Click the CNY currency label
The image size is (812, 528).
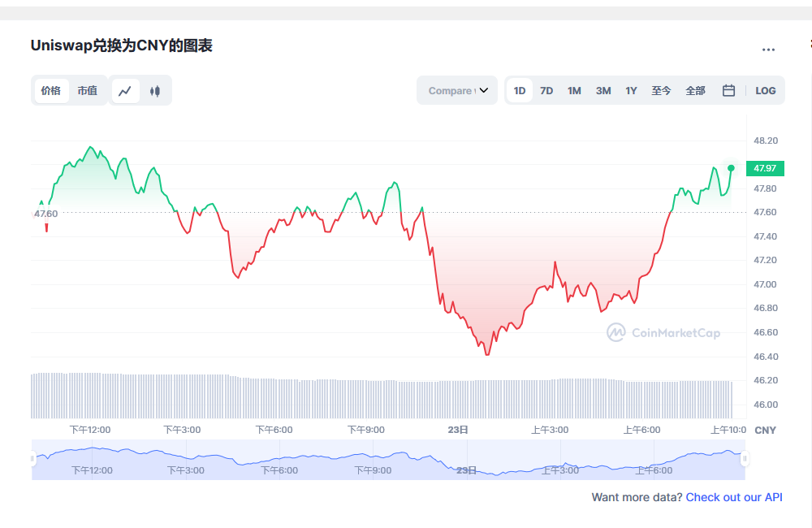pyautogui.click(x=766, y=430)
